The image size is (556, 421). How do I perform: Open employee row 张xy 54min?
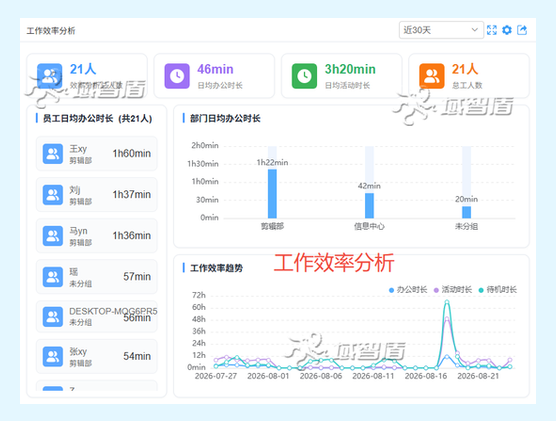pyautogui.click(x=96, y=356)
